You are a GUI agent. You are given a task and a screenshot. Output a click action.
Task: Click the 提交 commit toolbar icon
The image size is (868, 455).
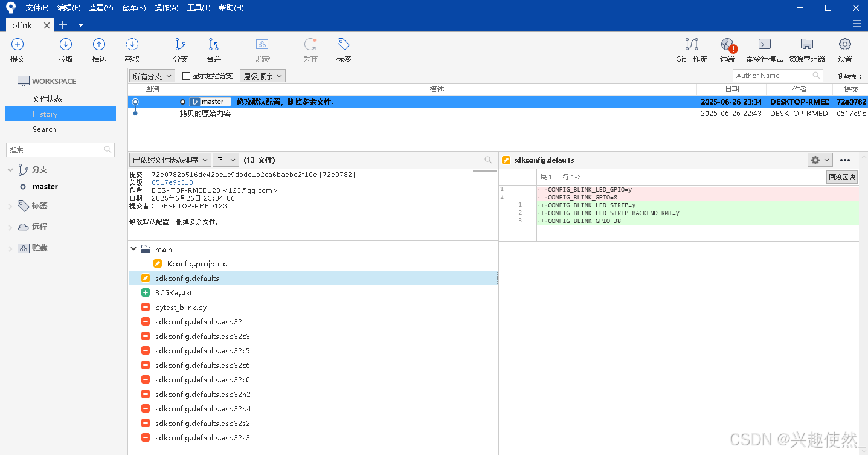click(x=18, y=44)
